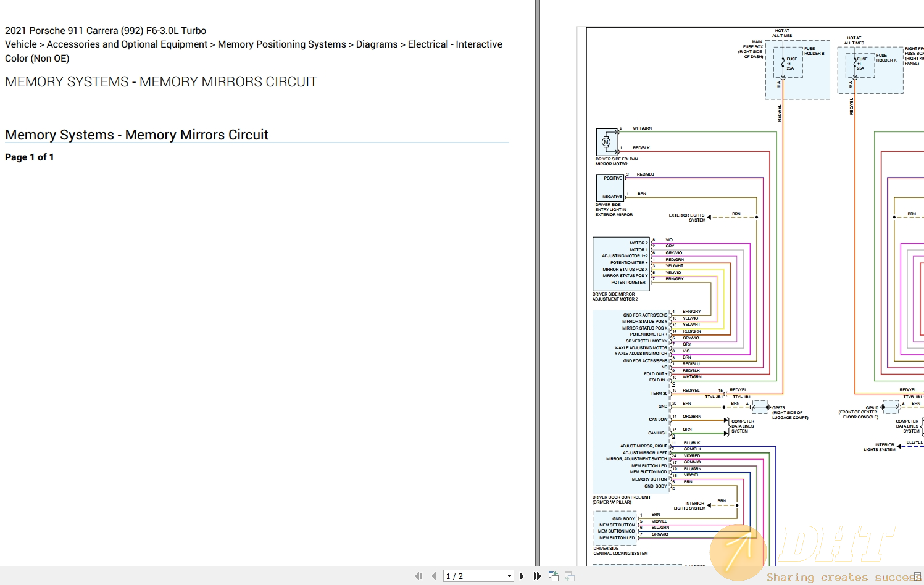Click the 'FUSE HOLDER K' label

[x=886, y=58]
